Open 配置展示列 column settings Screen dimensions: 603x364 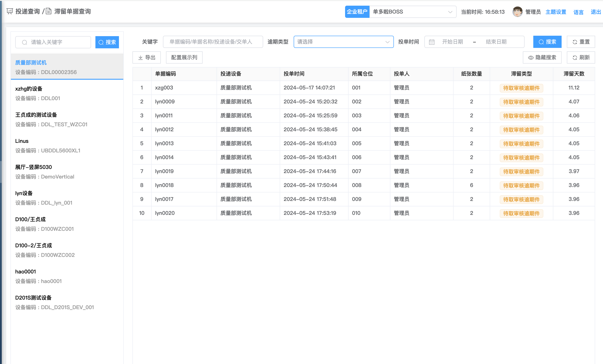pyautogui.click(x=184, y=57)
